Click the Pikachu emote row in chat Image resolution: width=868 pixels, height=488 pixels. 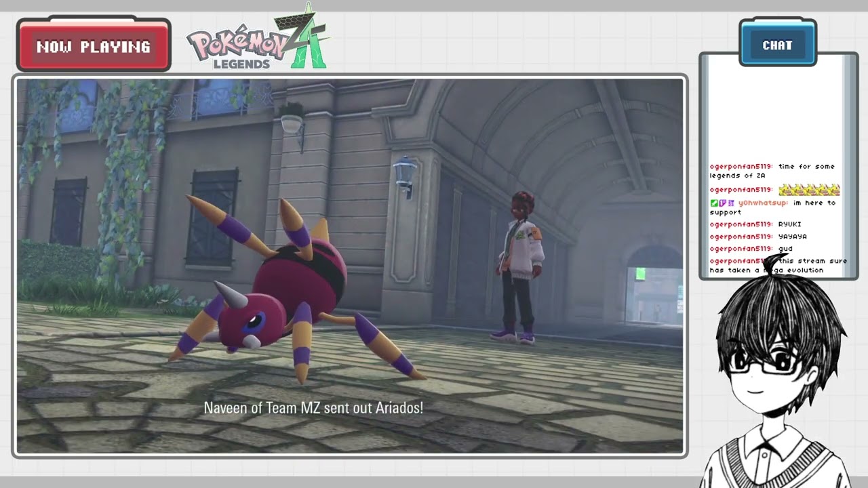tap(809, 190)
